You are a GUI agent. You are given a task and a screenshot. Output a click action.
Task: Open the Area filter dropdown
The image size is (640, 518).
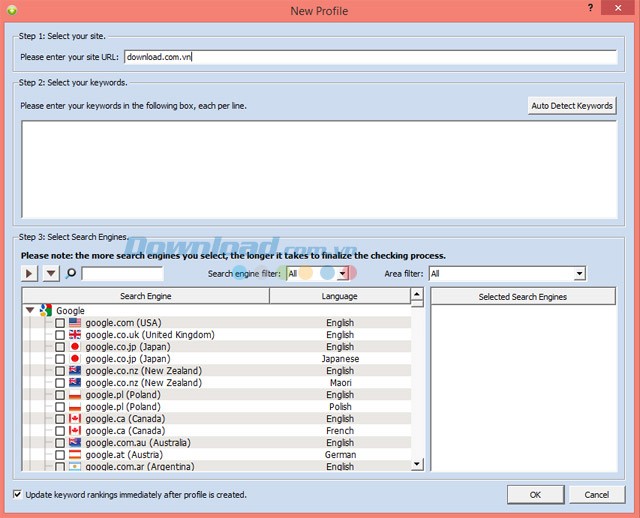[579, 273]
